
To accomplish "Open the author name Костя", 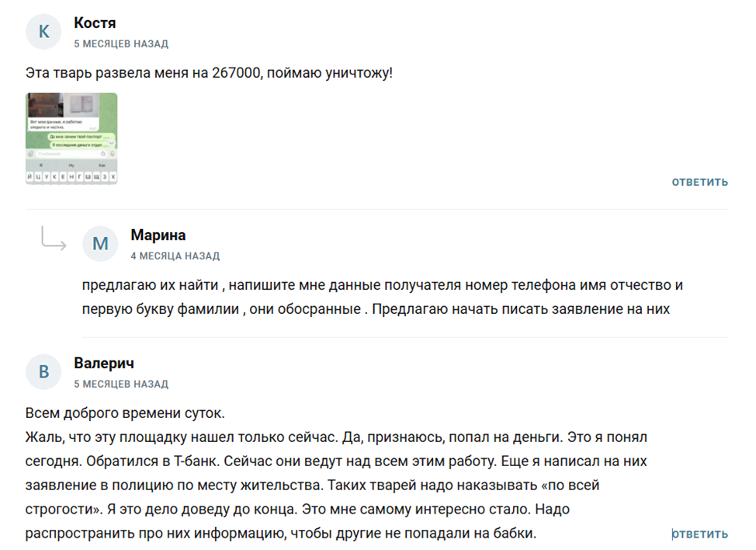I will [95, 23].
